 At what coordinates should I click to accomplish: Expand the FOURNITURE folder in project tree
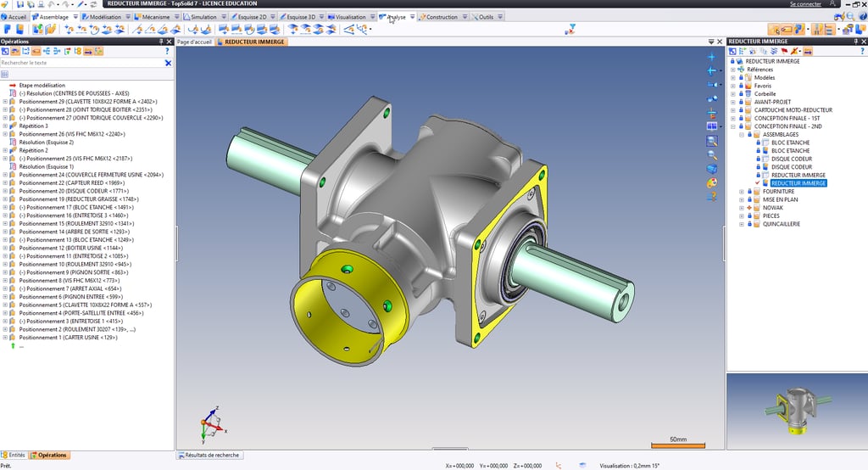[x=742, y=192]
